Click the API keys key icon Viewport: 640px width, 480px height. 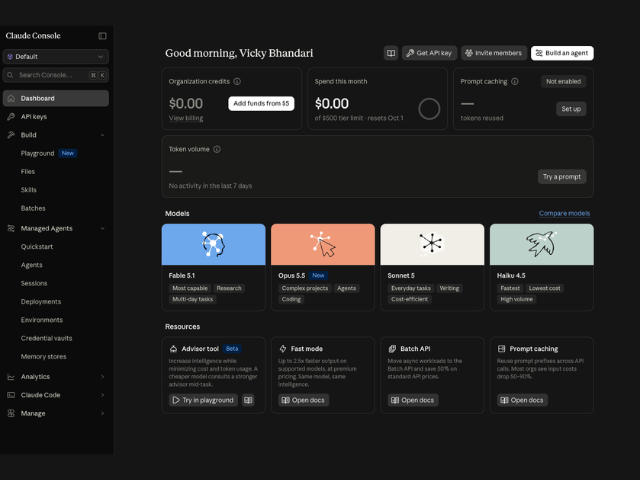(x=11, y=117)
